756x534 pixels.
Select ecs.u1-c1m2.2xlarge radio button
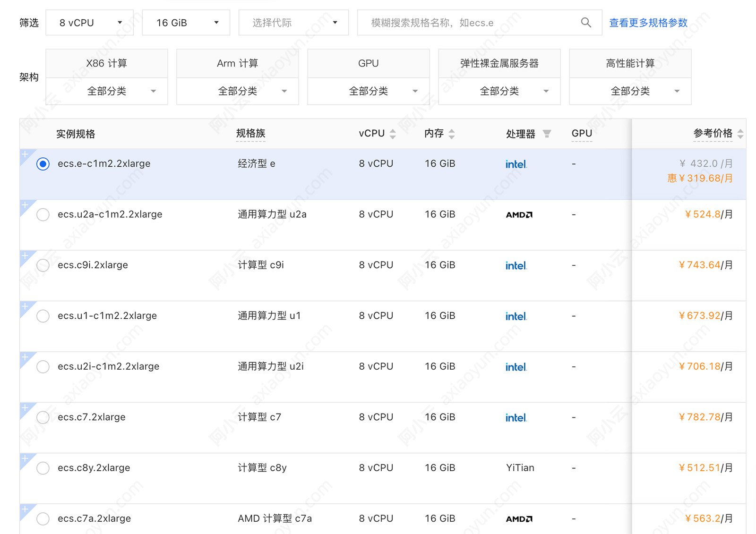pos(43,316)
